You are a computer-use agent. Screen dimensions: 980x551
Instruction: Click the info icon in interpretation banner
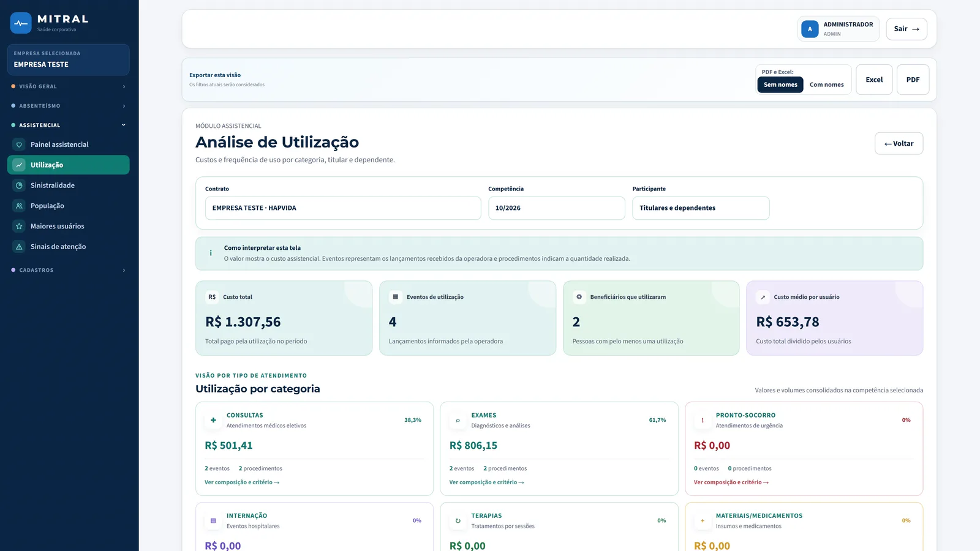pyautogui.click(x=211, y=253)
